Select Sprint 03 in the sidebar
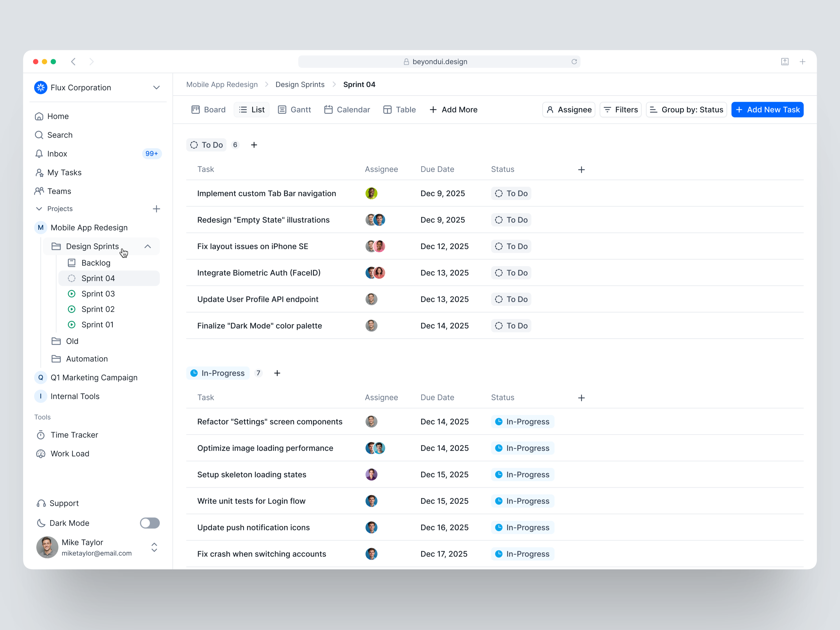 [98, 294]
